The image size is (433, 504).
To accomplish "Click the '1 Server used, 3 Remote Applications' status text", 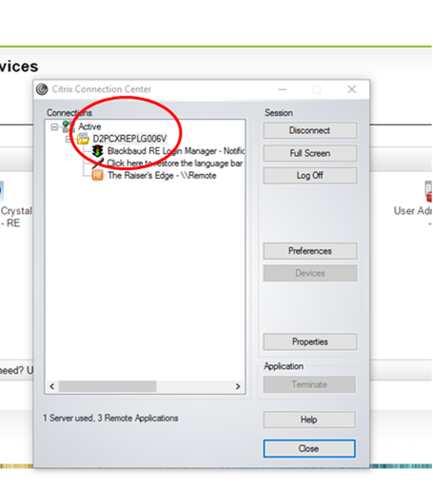I will pyautogui.click(x=110, y=418).
